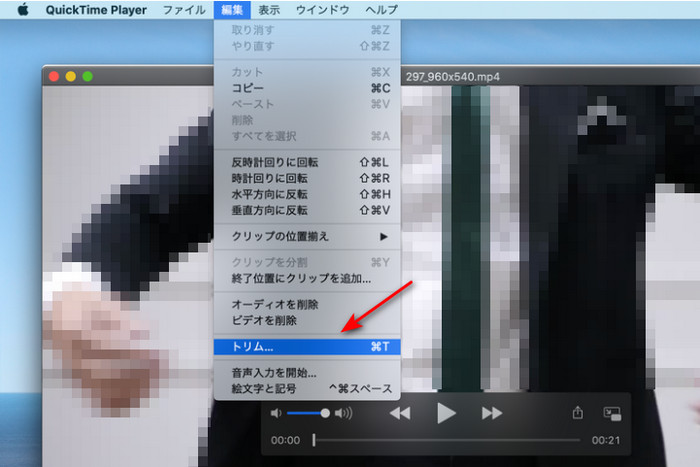The width and height of the screenshot is (700, 467).
Task: Choose 水平方向に反転 flip horizontal
Action: click(x=307, y=194)
